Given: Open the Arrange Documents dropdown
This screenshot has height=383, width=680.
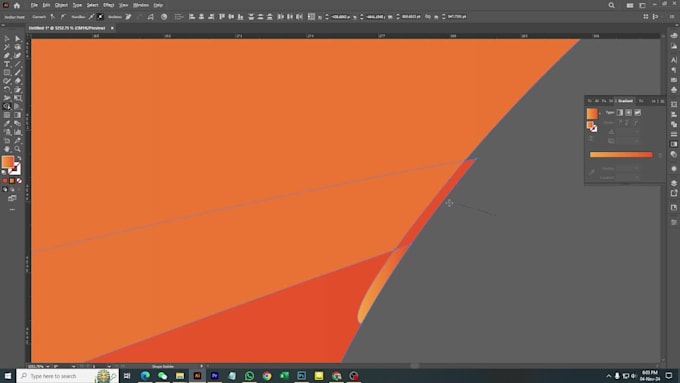Looking at the screenshot, I should pos(630,5).
